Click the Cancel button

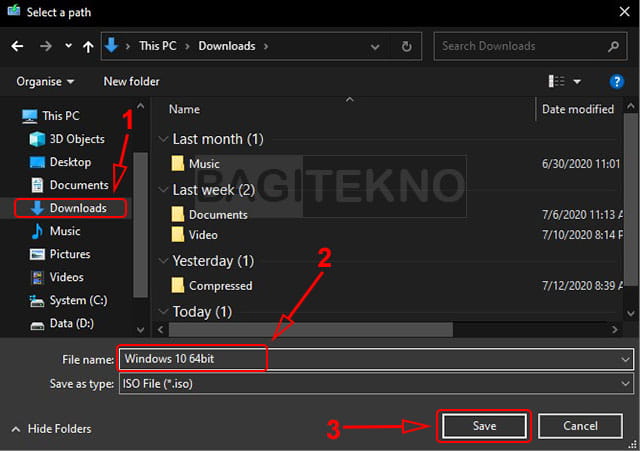click(580, 426)
